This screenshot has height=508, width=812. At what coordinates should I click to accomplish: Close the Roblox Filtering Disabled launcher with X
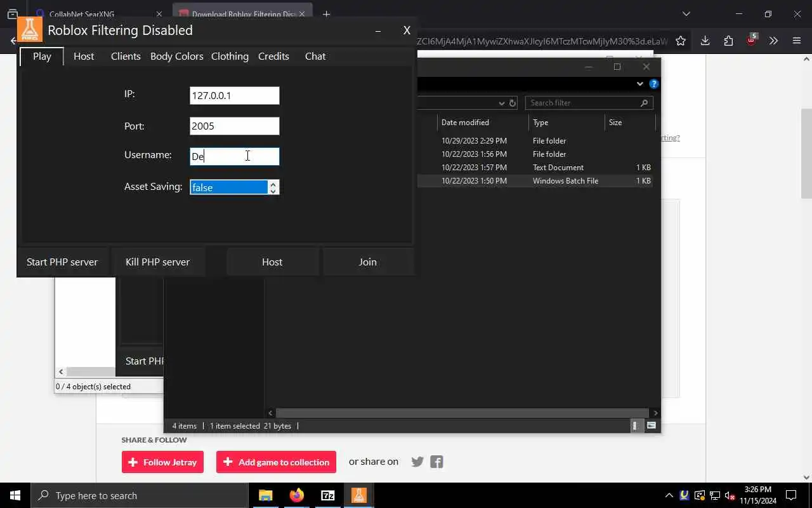click(407, 30)
